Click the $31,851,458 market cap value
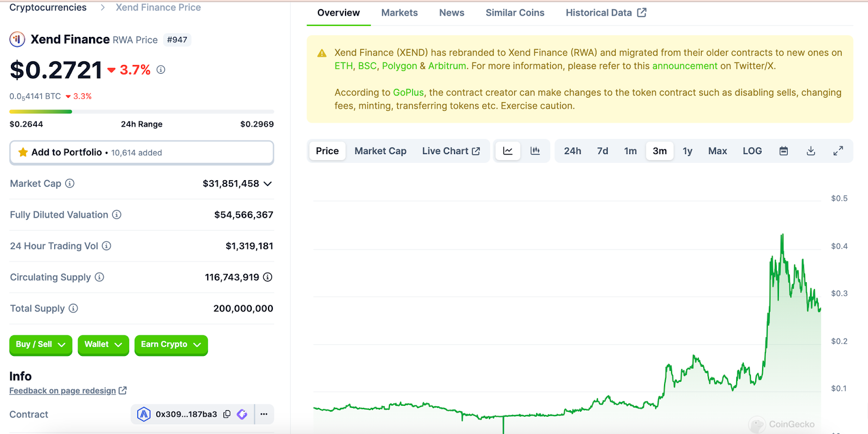 point(231,183)
